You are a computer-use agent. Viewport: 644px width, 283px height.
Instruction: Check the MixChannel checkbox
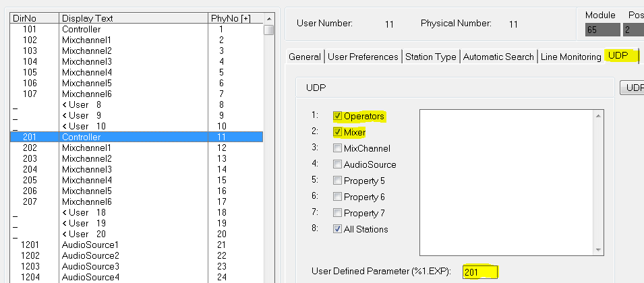pos(338,148)
